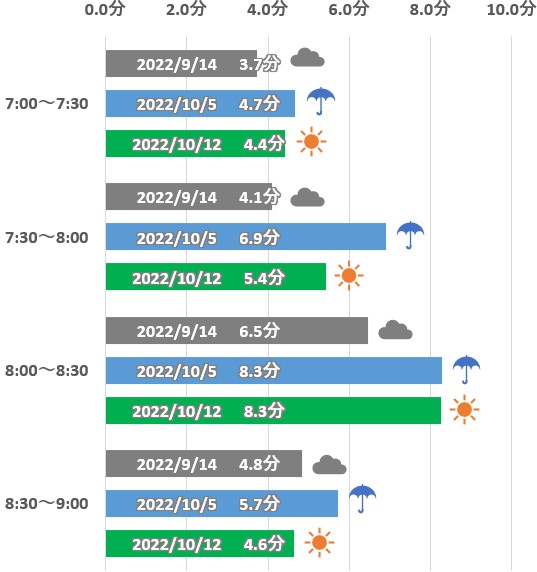Viewport: 537px width, 572px height.
Task: Select the gray 2022/9/14 6.5分 bar
Action: 237,330
